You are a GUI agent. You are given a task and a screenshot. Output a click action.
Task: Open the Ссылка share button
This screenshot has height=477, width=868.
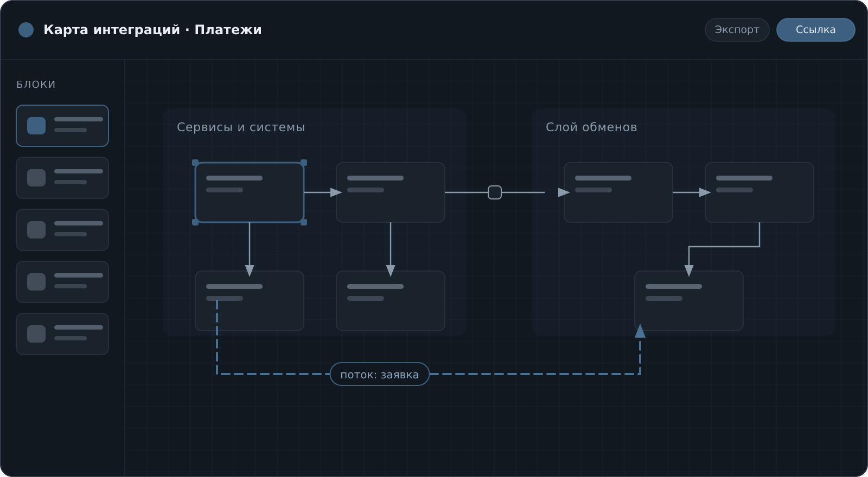click(x=815, y=30)
